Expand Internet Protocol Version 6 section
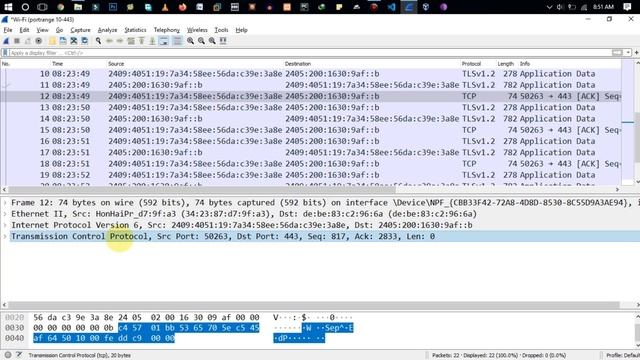Screen dimensions: 640x360 point(5,225)
